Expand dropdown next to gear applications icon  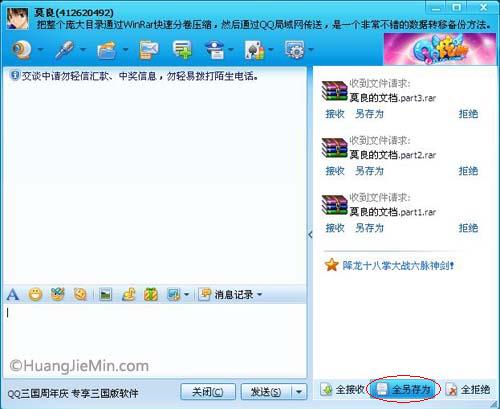(311, 50)
